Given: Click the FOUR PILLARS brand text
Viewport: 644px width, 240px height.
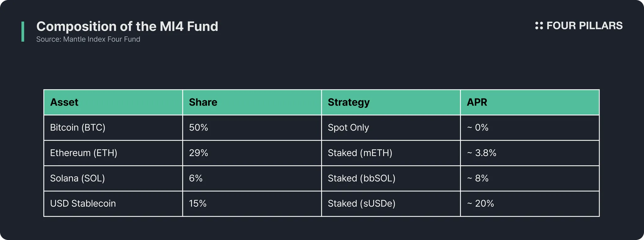Looking at the screenshot, I should 584,26.
